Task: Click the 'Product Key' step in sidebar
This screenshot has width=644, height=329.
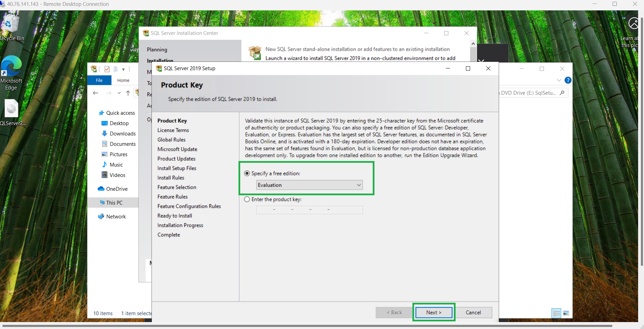Action: 172,121
